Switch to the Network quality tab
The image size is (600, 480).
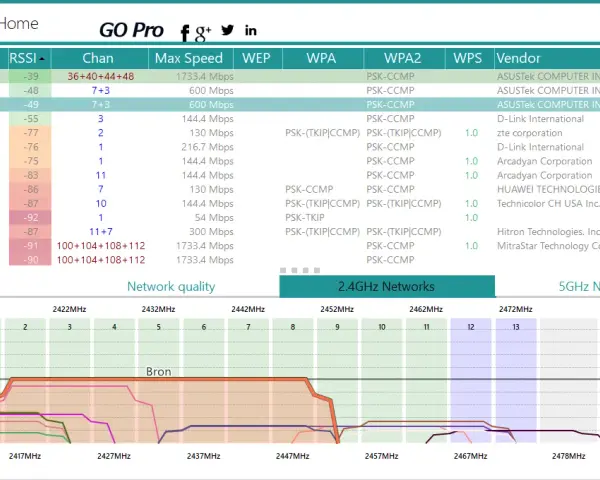171,286
